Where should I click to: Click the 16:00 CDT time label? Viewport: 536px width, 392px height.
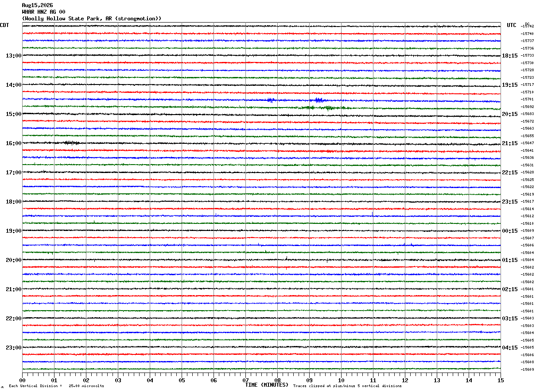pos(13,143)
